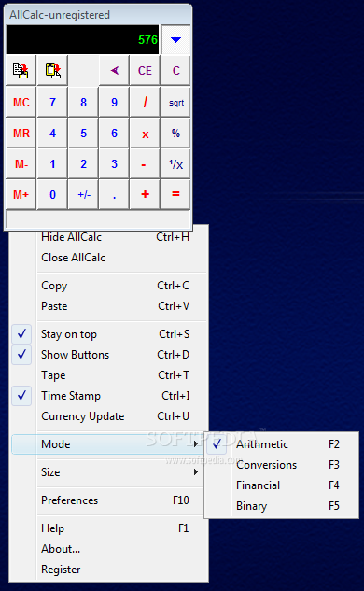
Task: Select Paste in the context menu
Action: 109,306
